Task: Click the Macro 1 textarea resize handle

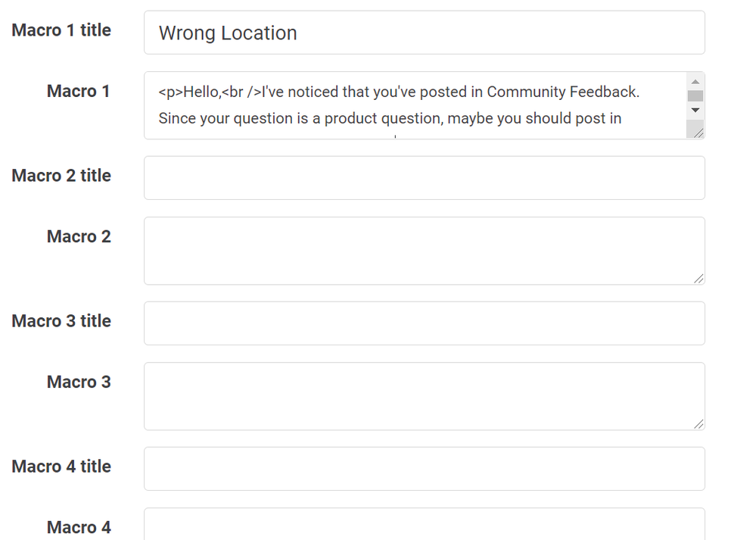Action: click(x=698, y=133)
